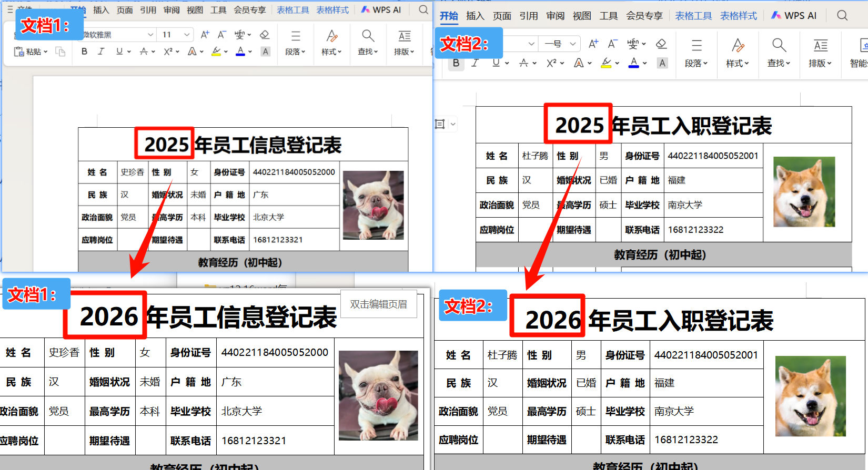Apply blue font color in 文档1 window

point(240,52)
